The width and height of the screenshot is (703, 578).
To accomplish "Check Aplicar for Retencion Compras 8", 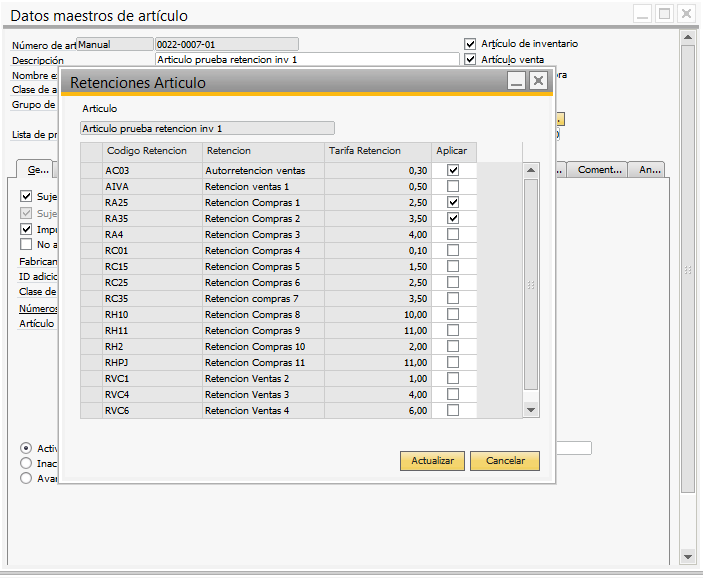I will [x=453, y=315].
